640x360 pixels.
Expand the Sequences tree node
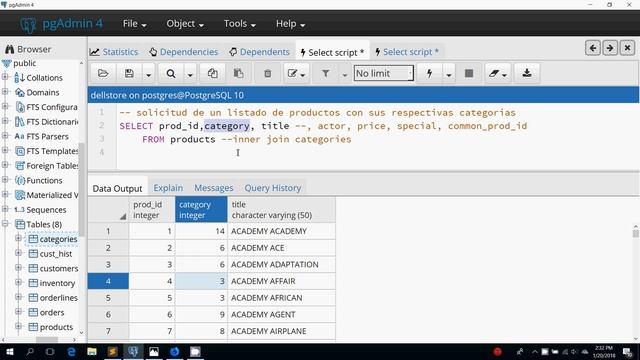point(5,209)
